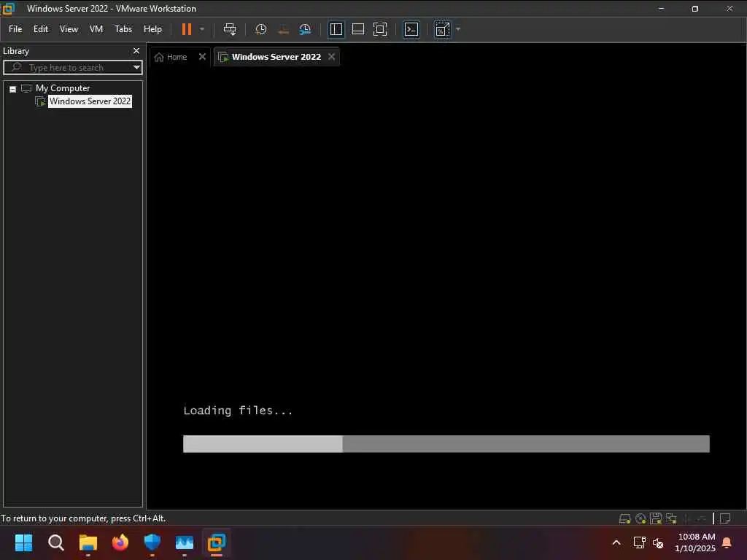Restore down the VMware Workstation window

pyautogui.click(x=695, y=9)
